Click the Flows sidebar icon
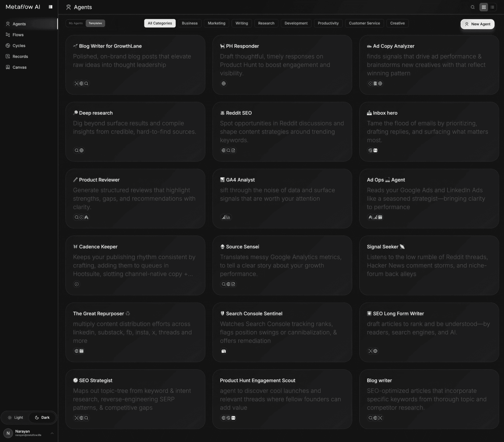The width and height of the screenshot is (504, 442). 8,35
